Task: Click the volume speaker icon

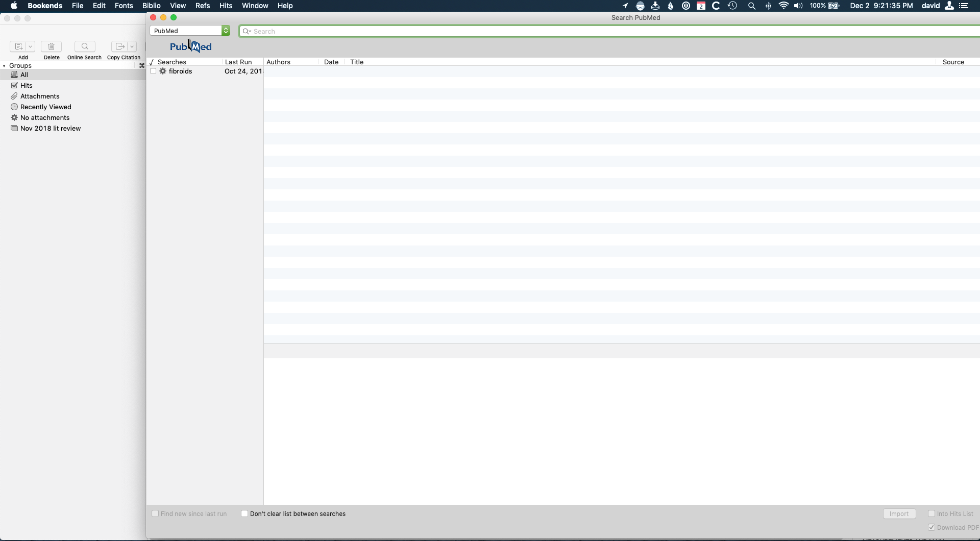Action: click(798, 6)
